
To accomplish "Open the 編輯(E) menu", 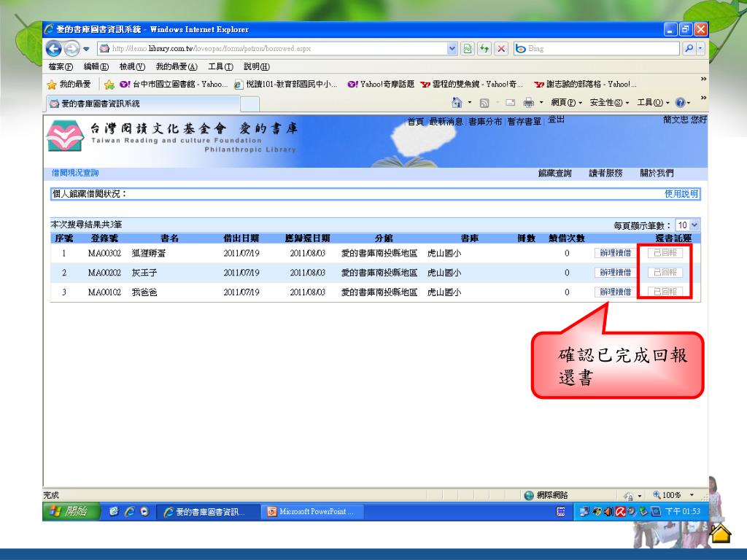I will (x=96, y=66).
